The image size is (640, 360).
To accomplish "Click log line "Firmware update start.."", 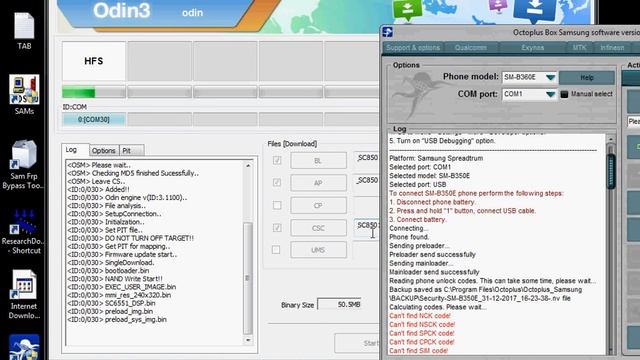I will pyautogui.click(x=122, y=255).
